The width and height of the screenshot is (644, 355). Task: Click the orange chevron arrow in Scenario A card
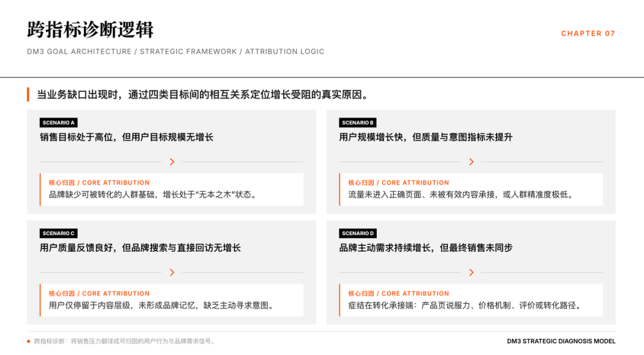coord(172,161)
